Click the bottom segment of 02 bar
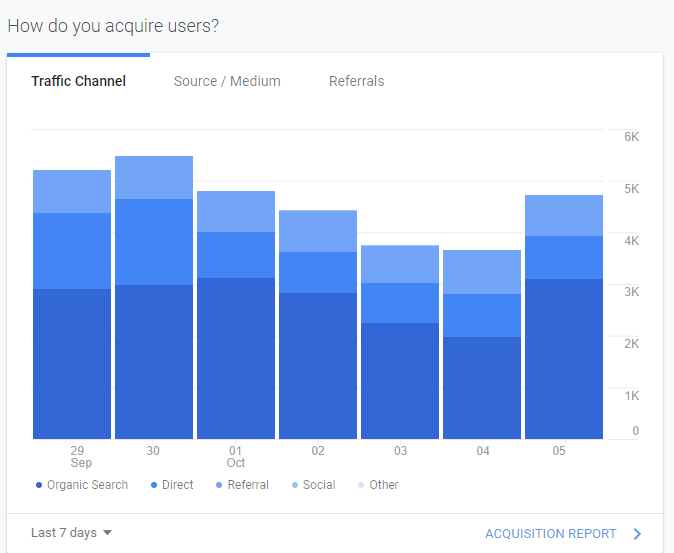 pyautogui.click(x=318, y=366)
